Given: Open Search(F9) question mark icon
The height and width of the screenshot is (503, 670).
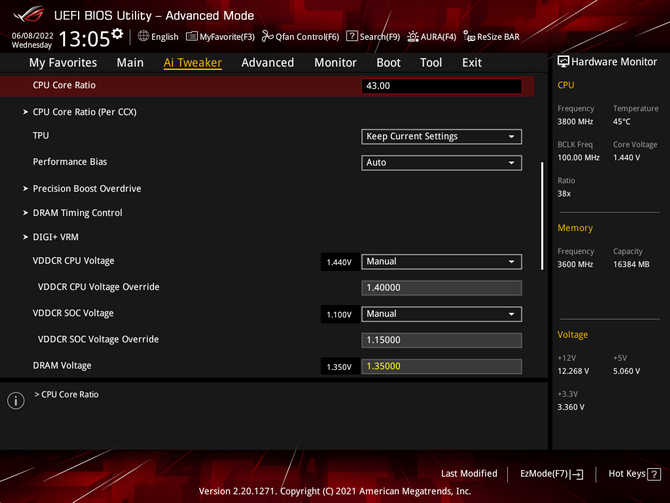Looking at the screenshot, I should pyautogui.click(x=352, y=37).
